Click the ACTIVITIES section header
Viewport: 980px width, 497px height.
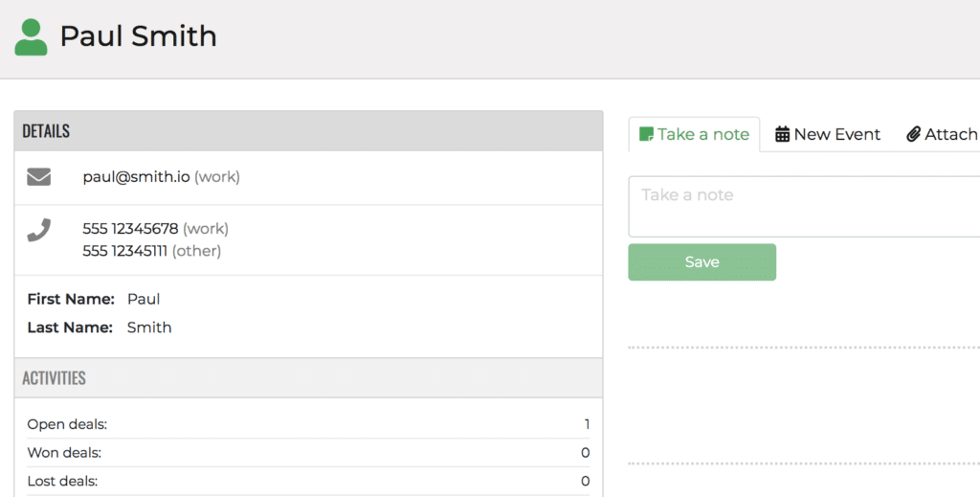pyautogui.click(x=55, y=378)
